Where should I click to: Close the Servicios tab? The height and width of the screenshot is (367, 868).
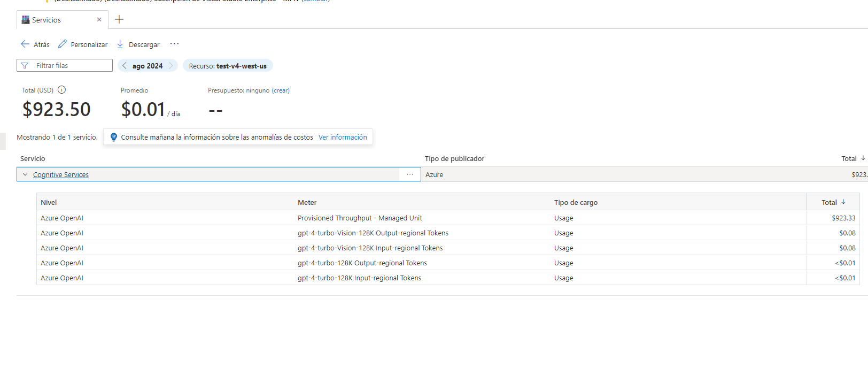pos(99,20)
